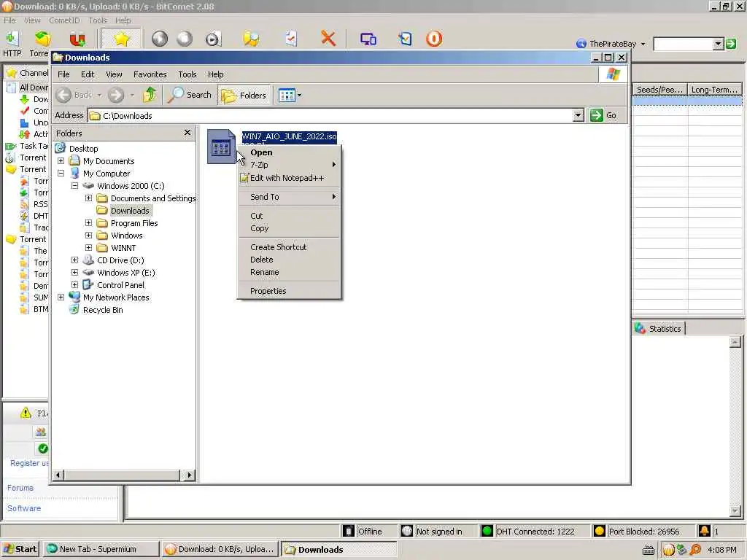Expand My Documents in folder tree

point(61,161)
